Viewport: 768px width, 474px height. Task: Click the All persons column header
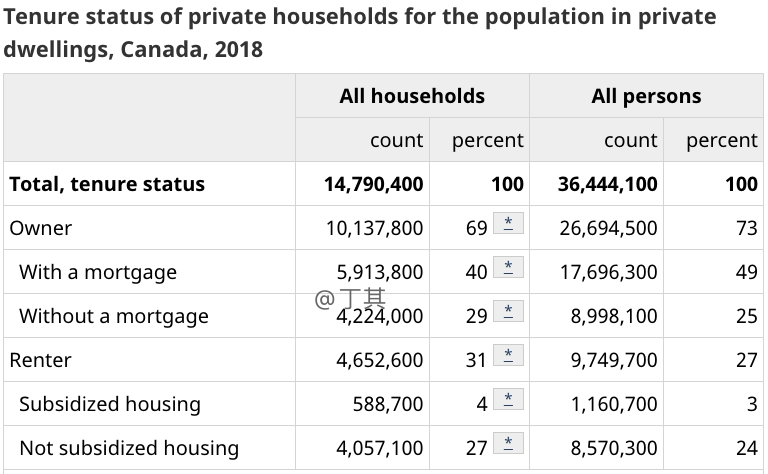[646, 96]
